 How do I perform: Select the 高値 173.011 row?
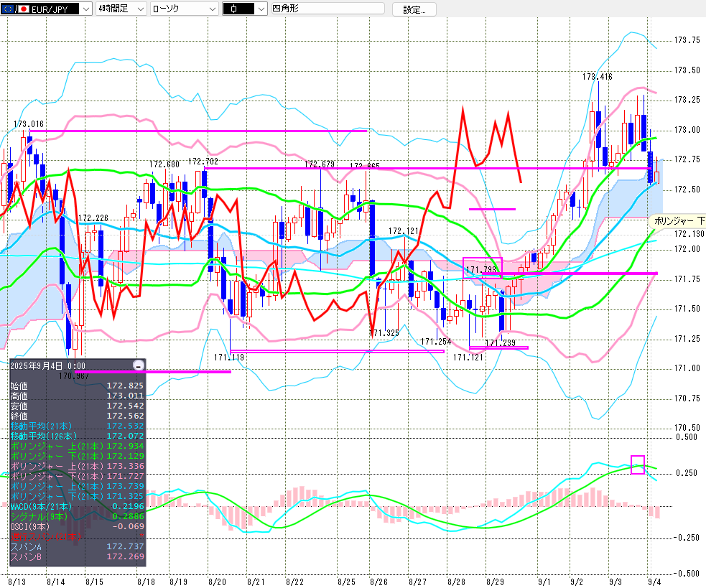point(78,396)
